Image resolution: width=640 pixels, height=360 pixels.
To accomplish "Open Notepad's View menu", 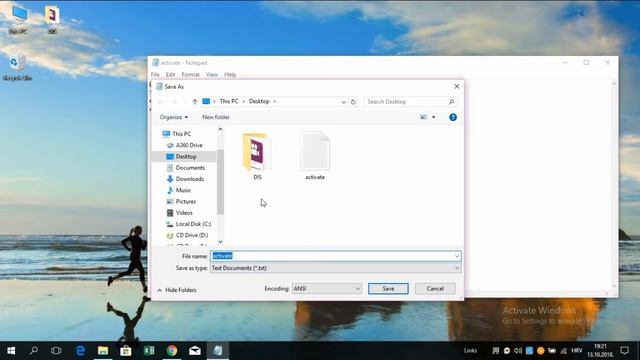I will [211, 75].
